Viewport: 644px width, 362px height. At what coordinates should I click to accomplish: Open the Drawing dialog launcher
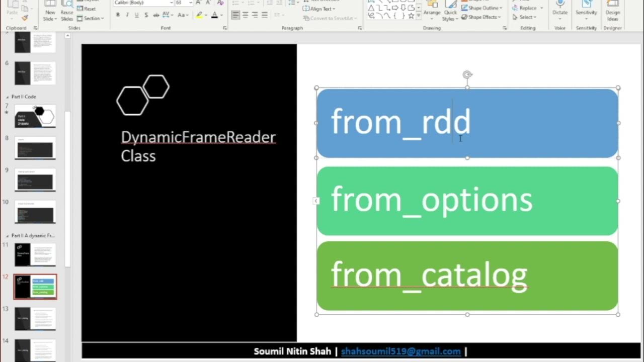(x=505, y=28)
